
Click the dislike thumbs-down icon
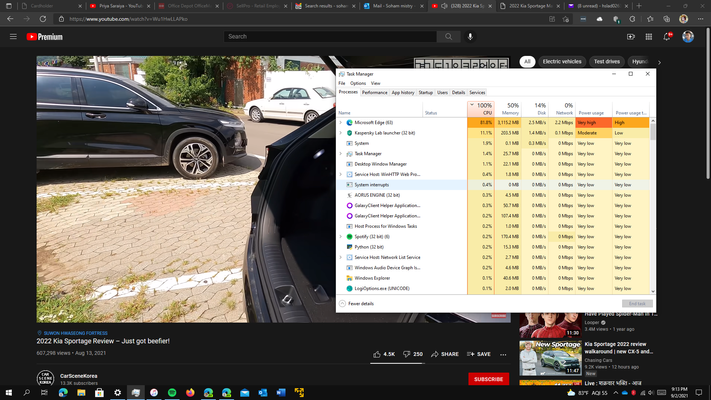407,354
